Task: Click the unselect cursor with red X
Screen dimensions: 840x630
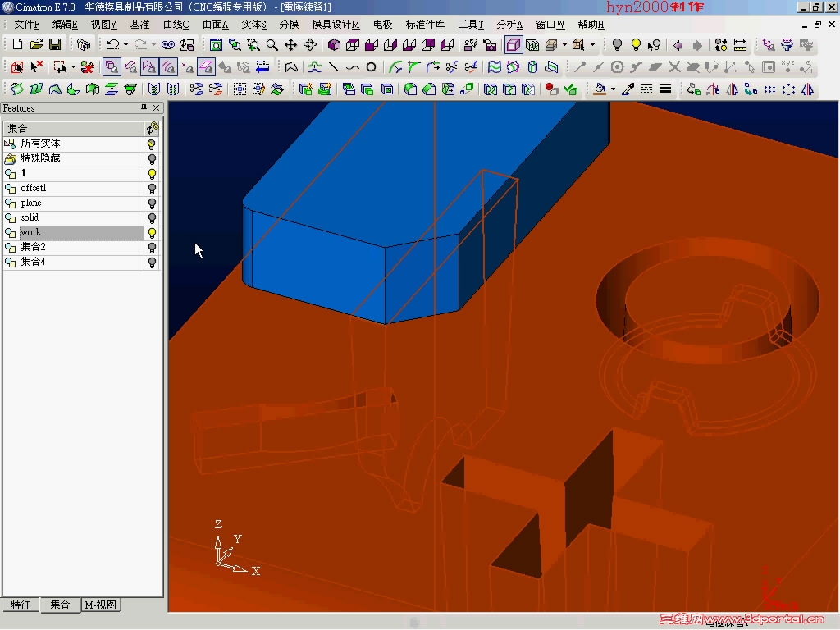Action: pyautogui.click(x=36, y=67)
